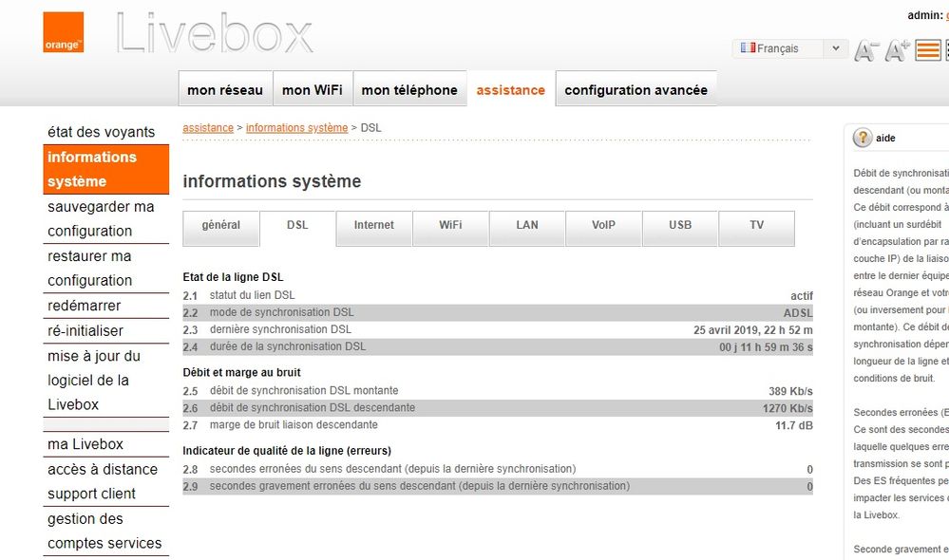This screenshot has height=560, width=949.
Task: Select the orange lines contrast icon
Action: pyautogui.click(x=927, y=49)
